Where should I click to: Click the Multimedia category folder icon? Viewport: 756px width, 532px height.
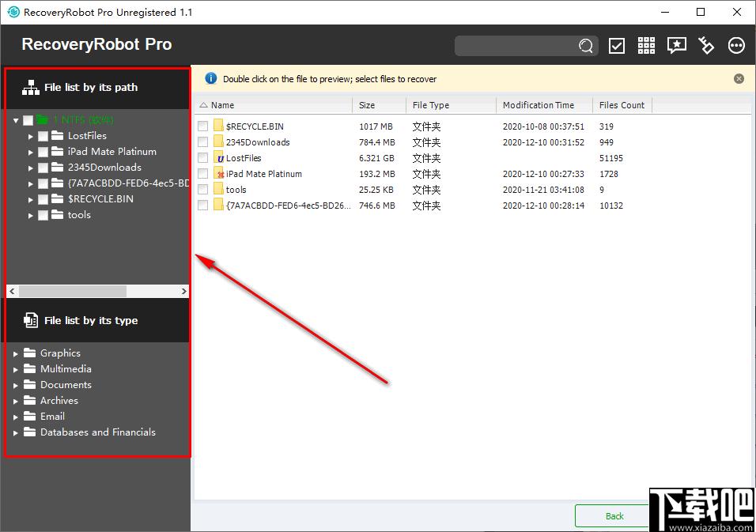pos(30,368)
